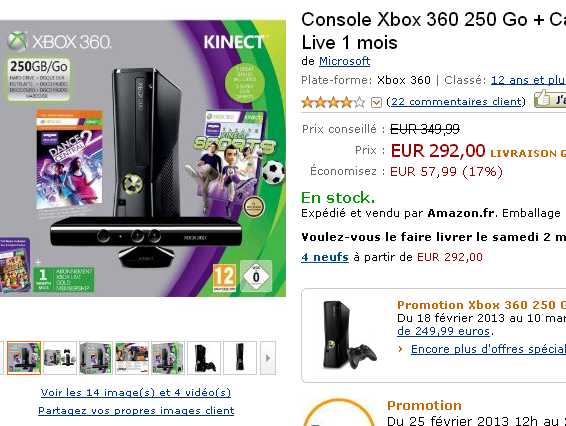Open the star rating dropdown arrow
Image resolution: width=566 pixels, height=426 pixels.
click(x=376, y=103)
